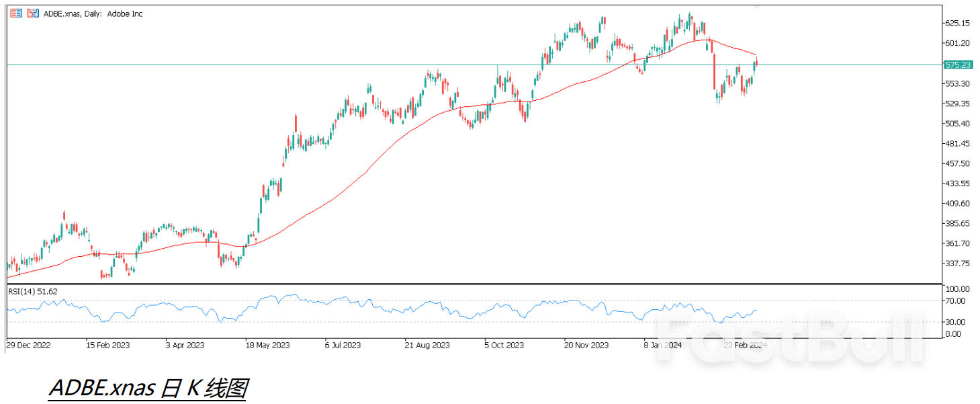The height and width of the screenshot is (404, 980).
Task: Click the ADBE.xnas Daily chart title
Action: (x=93, y=13)
